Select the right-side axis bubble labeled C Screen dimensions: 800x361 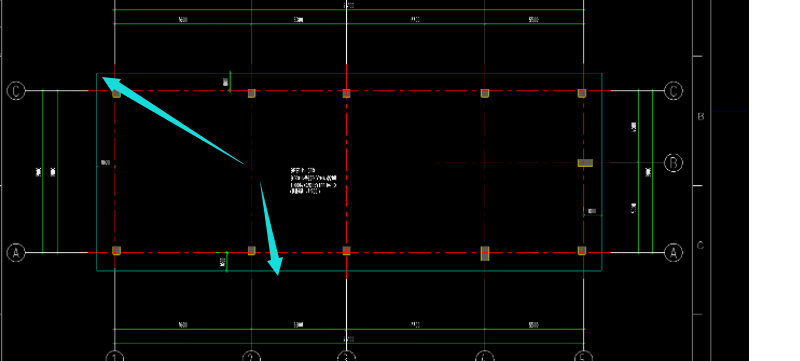click(x=673, y=91)
